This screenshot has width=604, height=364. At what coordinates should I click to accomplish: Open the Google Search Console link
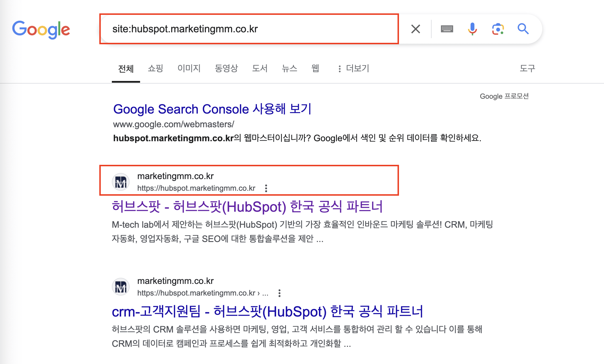click(x=212, y=109)
